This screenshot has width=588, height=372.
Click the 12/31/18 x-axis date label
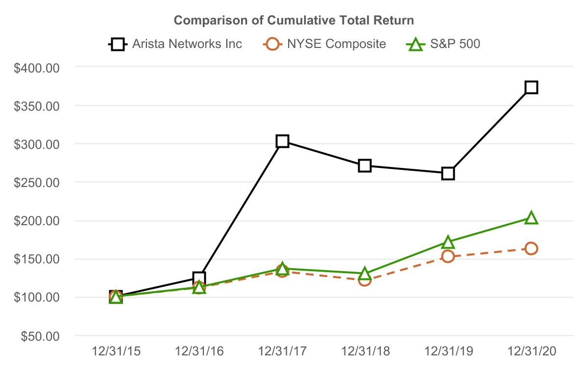[x=365, y=351]
